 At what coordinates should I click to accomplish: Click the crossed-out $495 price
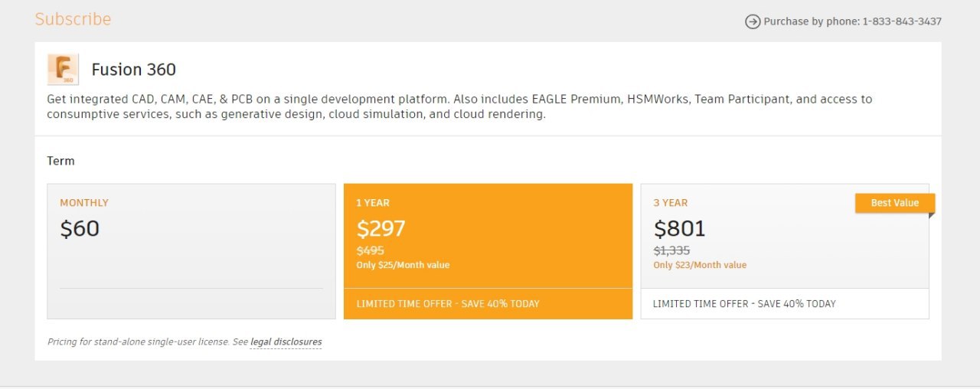click(371, 250)
